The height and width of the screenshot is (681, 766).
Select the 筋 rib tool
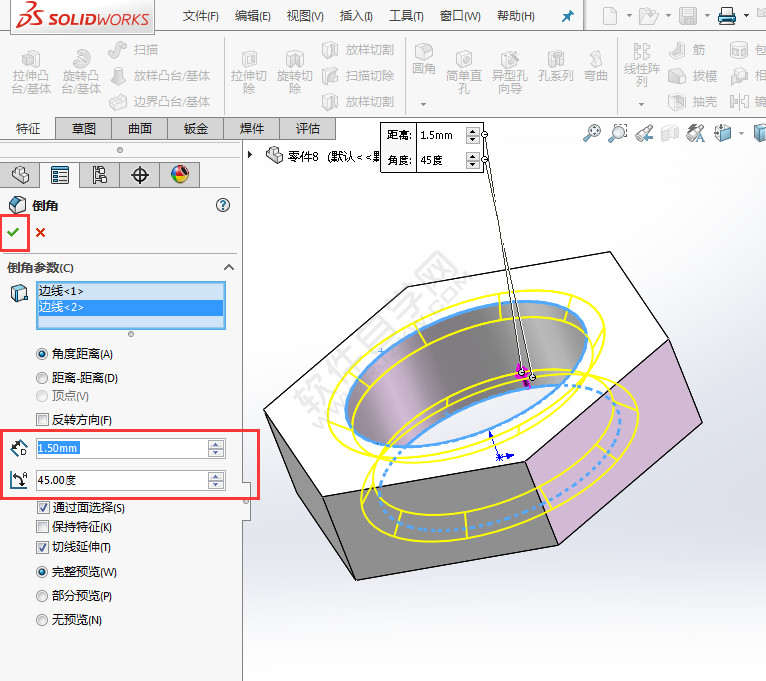tap(687, 50)
